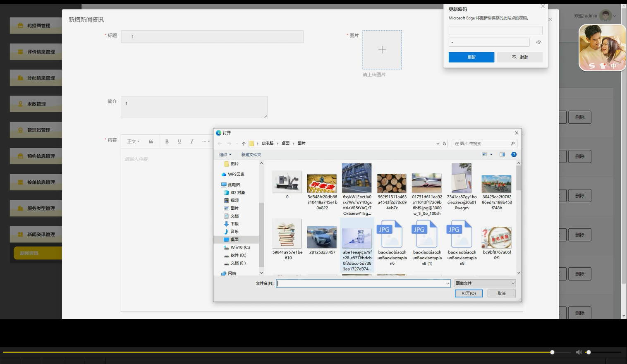
Task: Click the Bold icon in content editor
Action: coord(167,141)
